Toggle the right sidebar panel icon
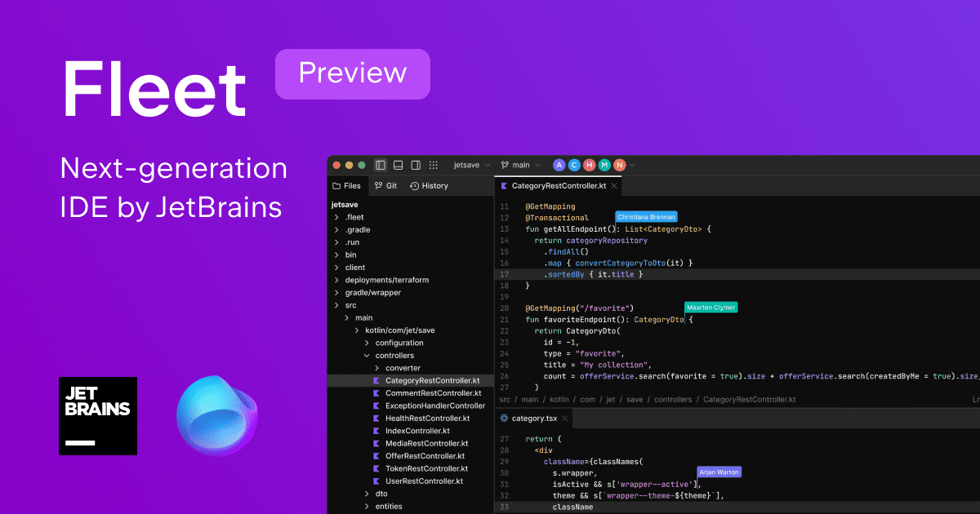 coord(416,165)
